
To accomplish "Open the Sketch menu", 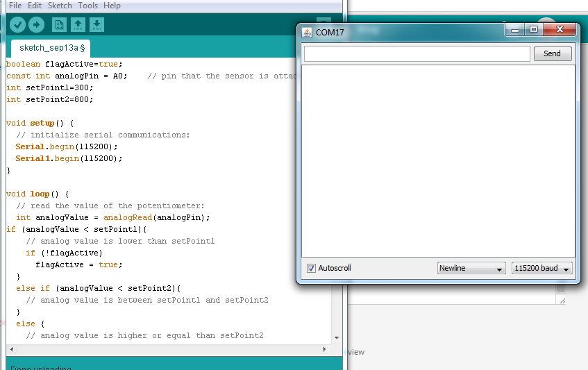I will click(x=60, y=6).
